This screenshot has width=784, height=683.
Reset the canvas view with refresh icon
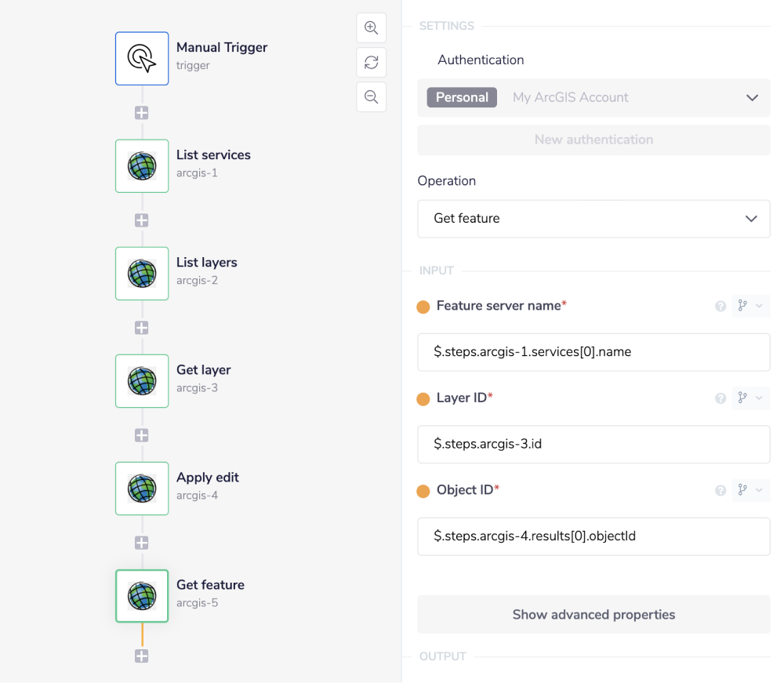(x=372, y=63)
